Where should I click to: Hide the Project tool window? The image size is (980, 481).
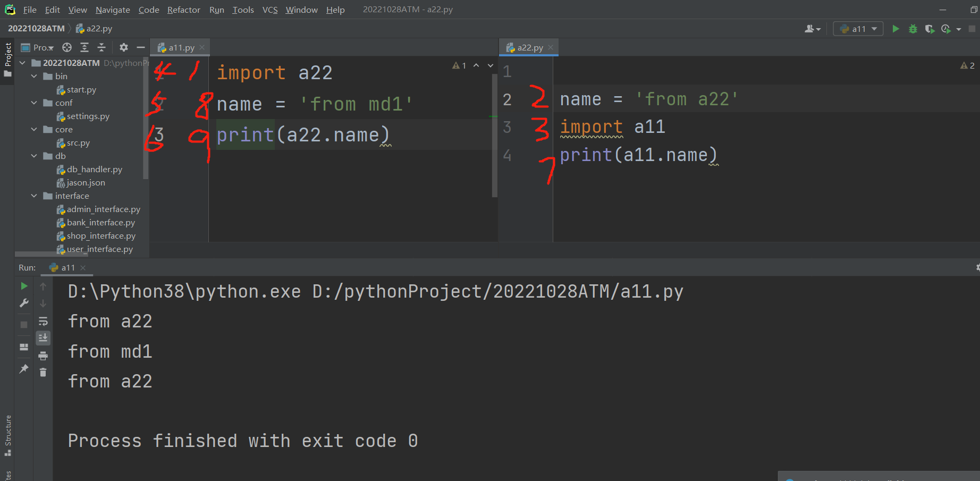click(x=141, y=47)
